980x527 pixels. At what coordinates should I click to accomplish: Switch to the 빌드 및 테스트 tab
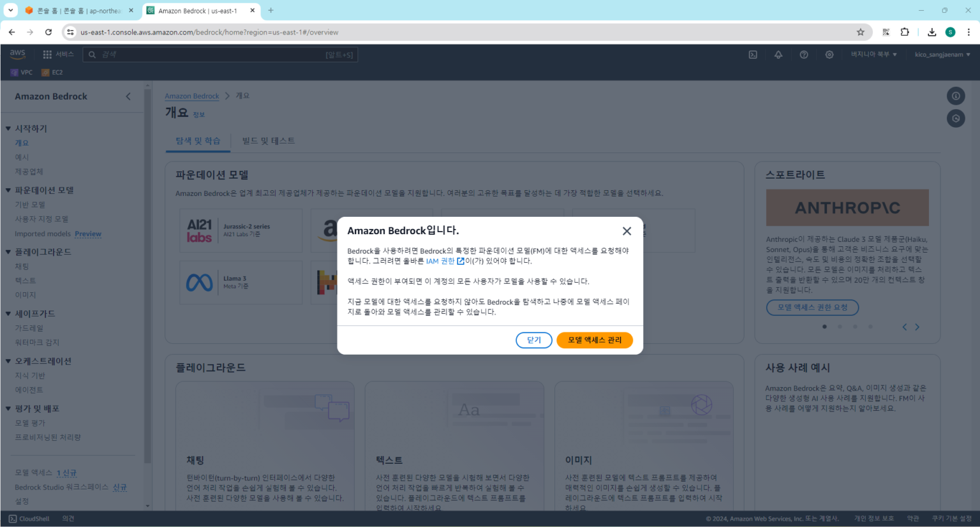[x=269, y=141]
